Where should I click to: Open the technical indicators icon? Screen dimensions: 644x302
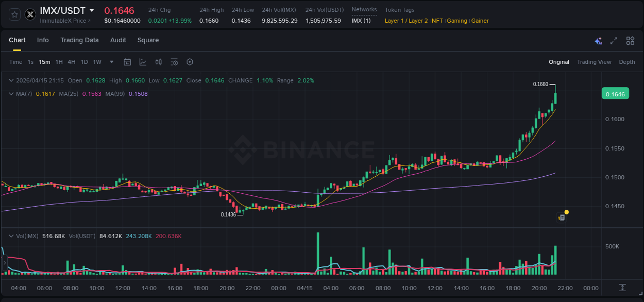pyautogui.click(x=174, y=62)
